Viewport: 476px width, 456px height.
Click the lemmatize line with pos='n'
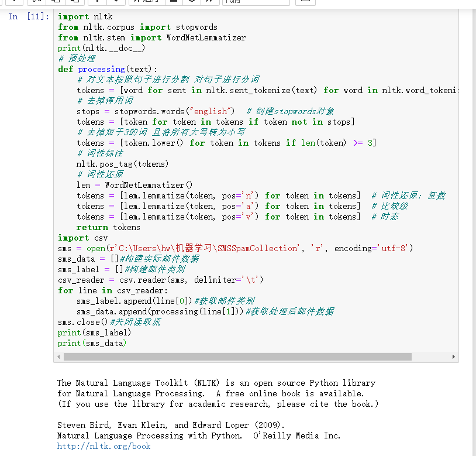pyautogui.click(x=218, y=196)
